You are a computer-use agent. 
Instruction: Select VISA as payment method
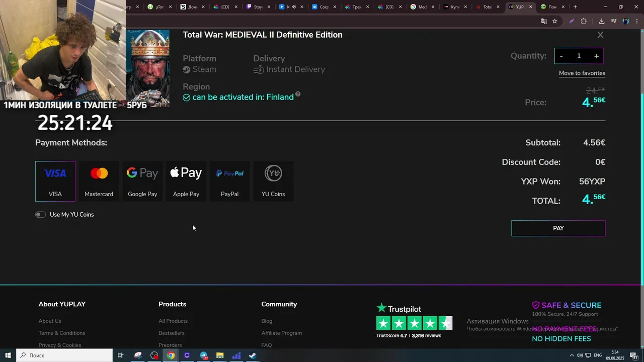point(55,181)
